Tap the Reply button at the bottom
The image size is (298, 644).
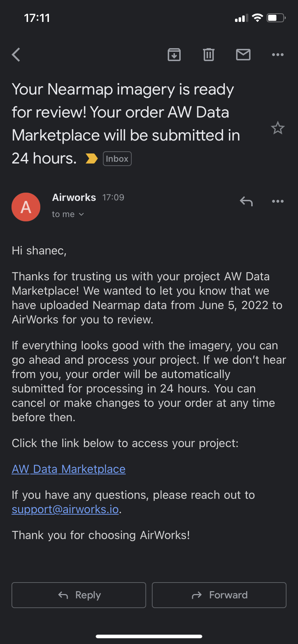79,595
